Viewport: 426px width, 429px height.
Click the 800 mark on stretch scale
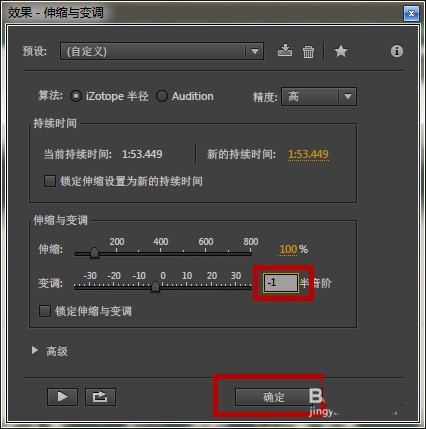click(251, 241)
